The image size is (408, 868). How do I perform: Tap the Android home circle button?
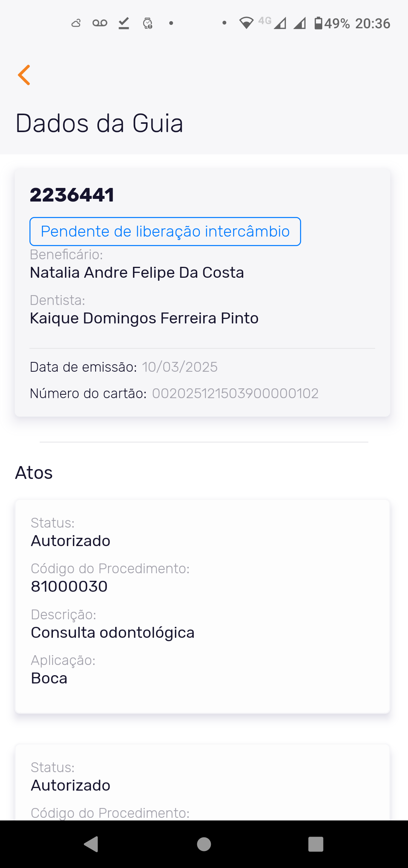pyautogui.click(x=204, y=844)
